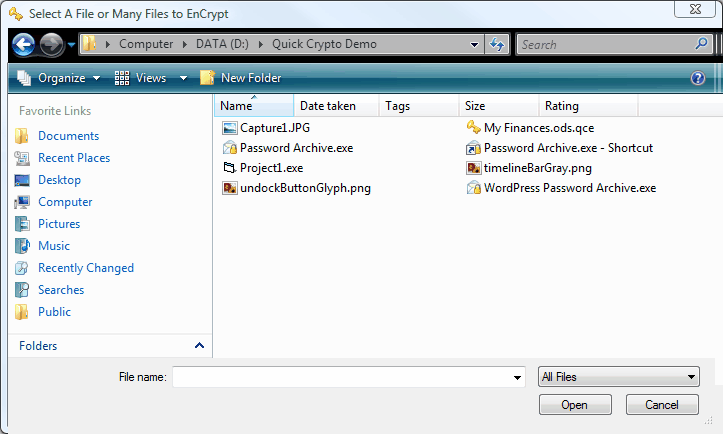The image size is (723, 434).
Task: Click the Searches icon in sidebar
Action: (22, 290)
